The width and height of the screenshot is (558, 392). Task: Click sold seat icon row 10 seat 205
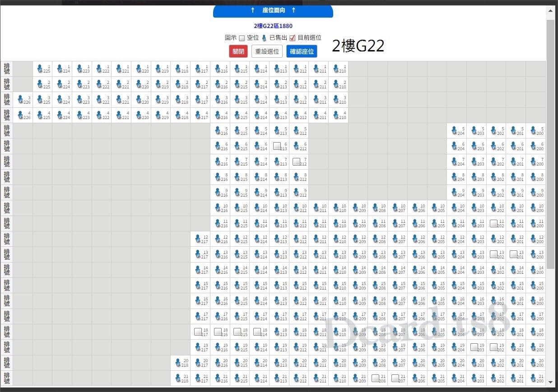tap(435, 208)
